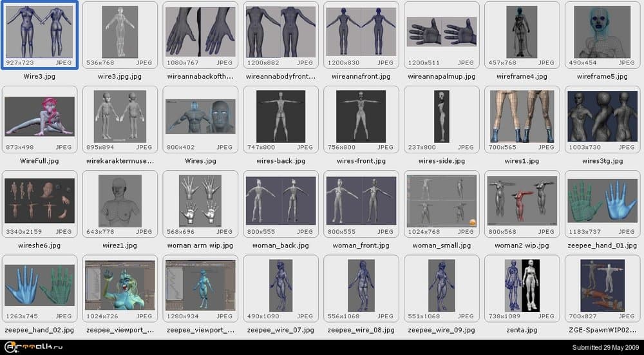Click the zeepee_hand_02.jpg file name
The image size is (644, 355).
39,330
